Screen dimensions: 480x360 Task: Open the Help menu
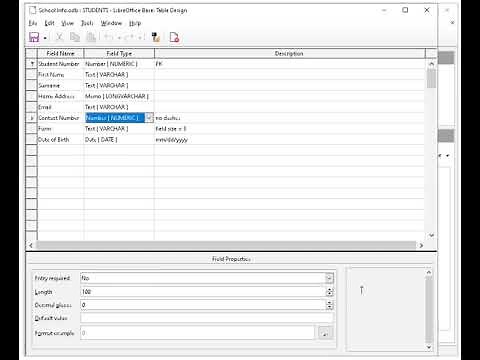pyautogui.click(x=135, y=23)
